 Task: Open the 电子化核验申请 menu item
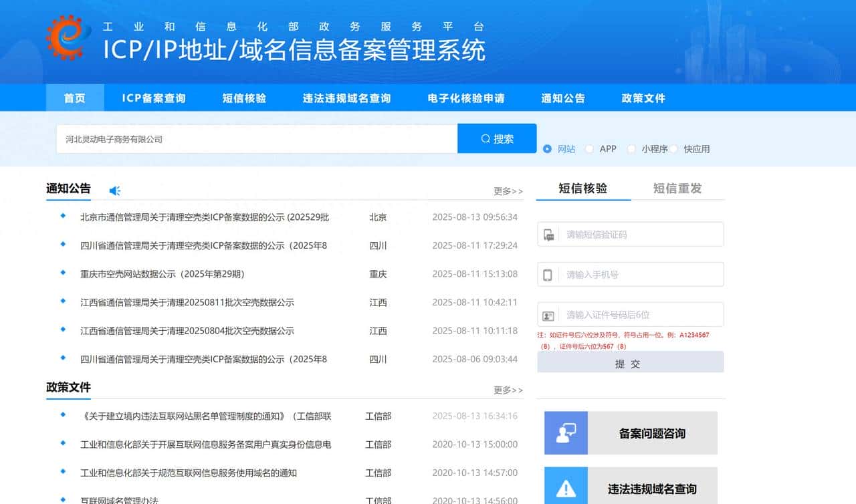coord(465,98)
